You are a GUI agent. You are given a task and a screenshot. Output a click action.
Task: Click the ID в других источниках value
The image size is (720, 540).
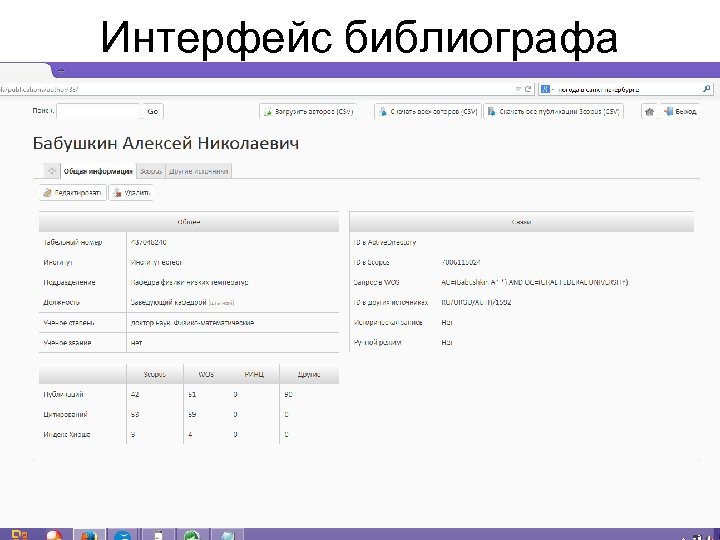(476, 302)
